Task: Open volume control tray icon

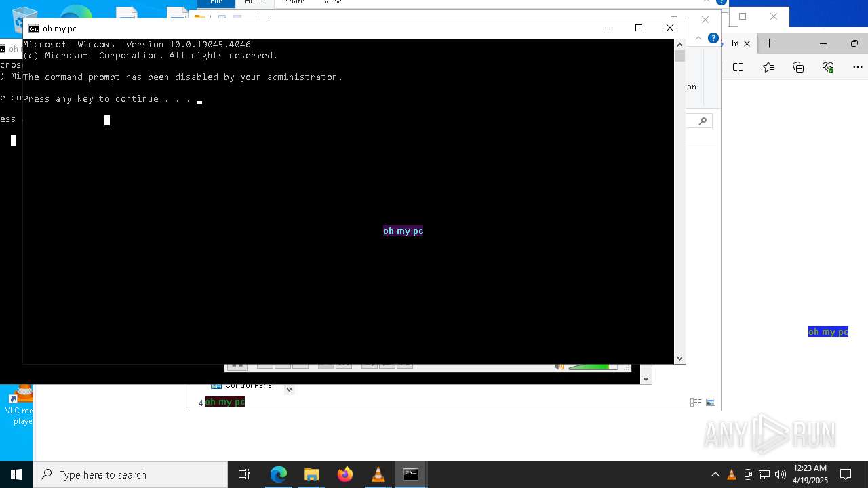Action: (x=781, y=474)
